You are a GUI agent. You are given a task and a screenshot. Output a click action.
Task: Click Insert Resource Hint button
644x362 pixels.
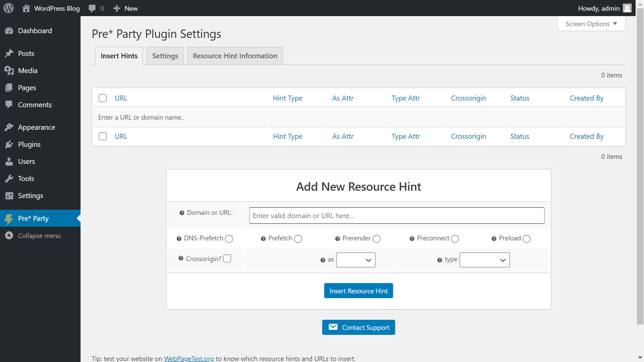359,291
